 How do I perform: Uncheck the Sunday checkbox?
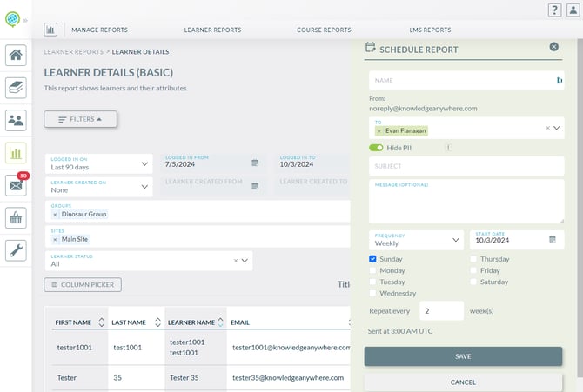[373, 259]
